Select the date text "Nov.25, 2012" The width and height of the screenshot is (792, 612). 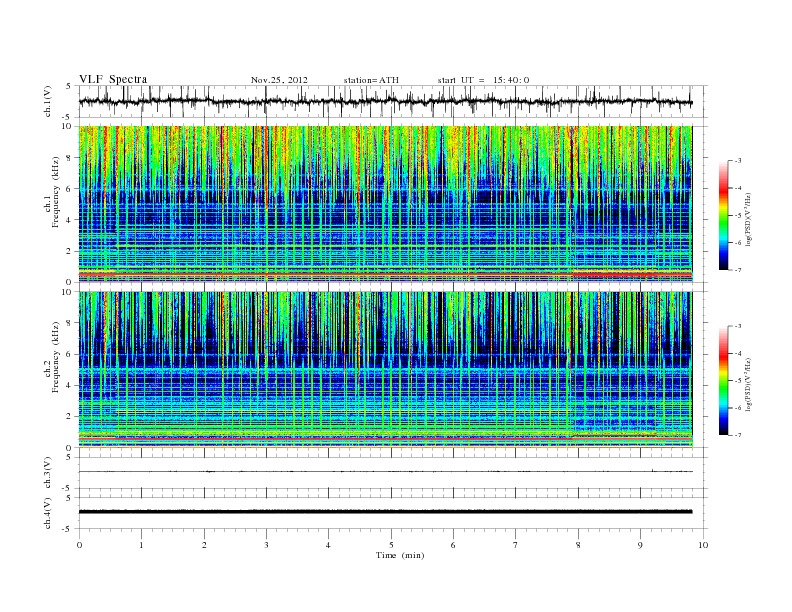coord(279,80)
